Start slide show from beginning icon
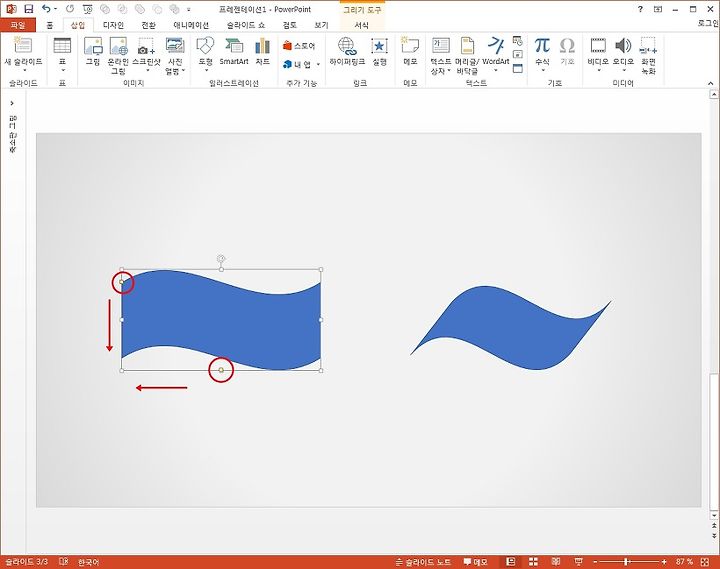This screenshot has height=569, width=720. (87, 9)
